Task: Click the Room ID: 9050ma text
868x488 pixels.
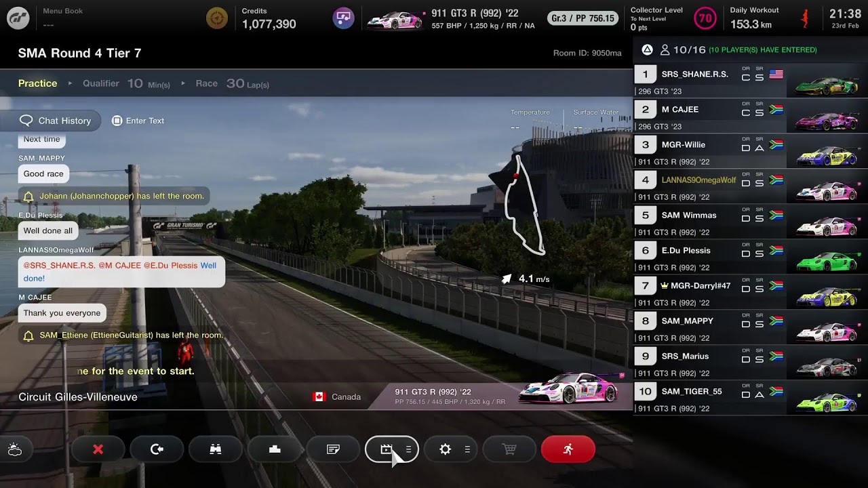Action: tap(587, 53)
